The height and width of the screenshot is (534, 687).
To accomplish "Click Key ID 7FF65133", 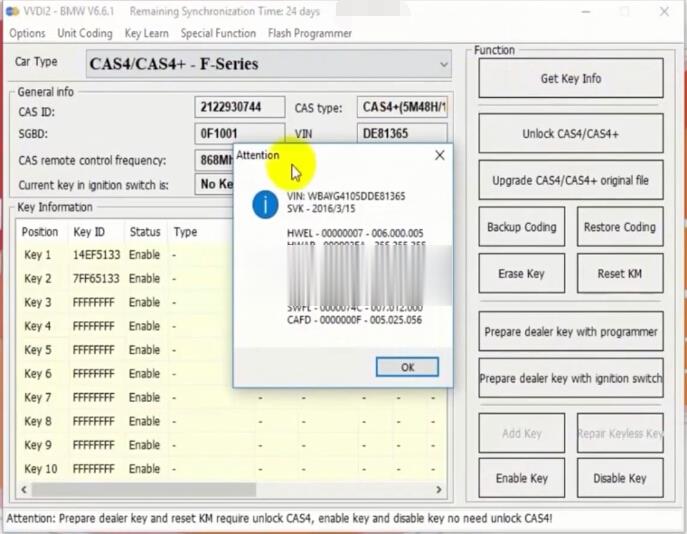I will click(96, 279).
